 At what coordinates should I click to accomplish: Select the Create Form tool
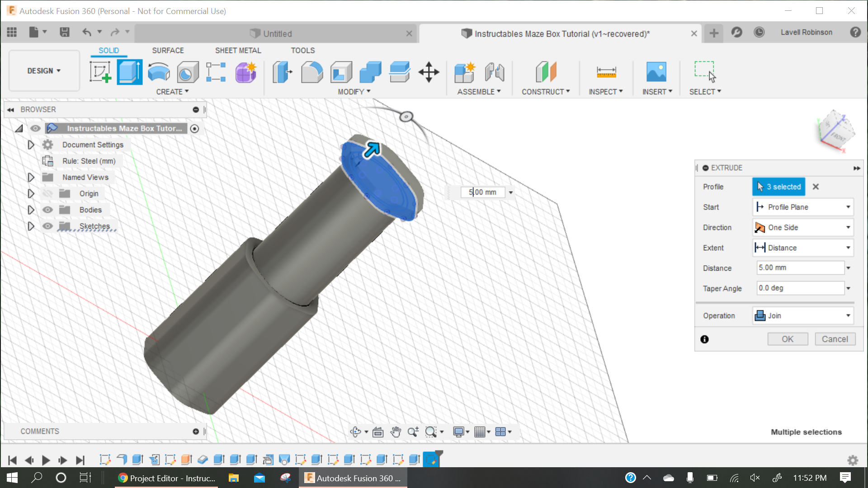246,72
